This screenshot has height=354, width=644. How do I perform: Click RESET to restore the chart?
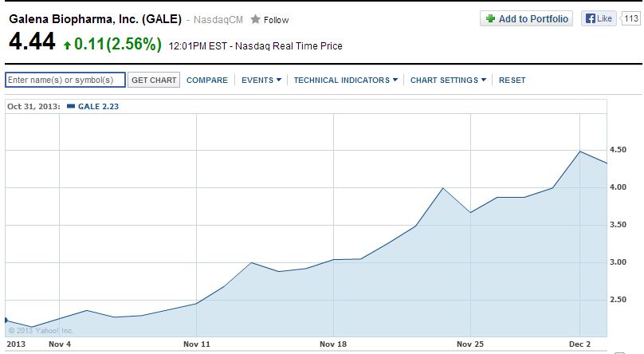(512, 80)
